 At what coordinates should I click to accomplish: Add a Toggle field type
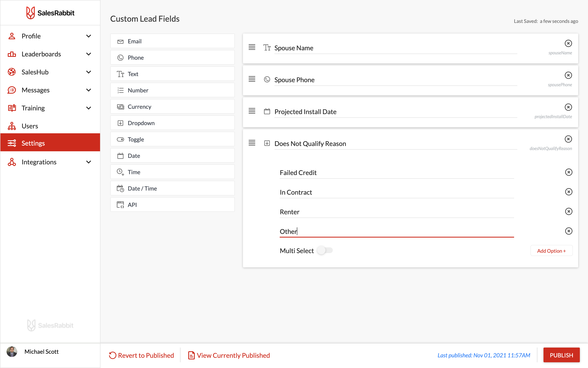173,139
